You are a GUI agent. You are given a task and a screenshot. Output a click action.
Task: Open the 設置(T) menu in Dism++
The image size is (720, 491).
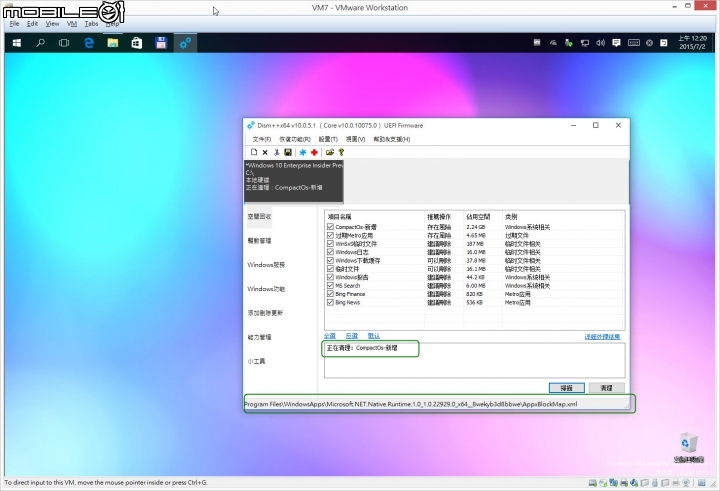pyautogui.click(x=328, y=139)
